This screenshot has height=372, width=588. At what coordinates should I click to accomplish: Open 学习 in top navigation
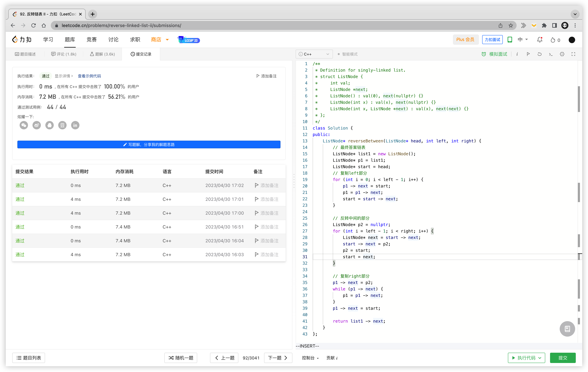click(48, 40)
